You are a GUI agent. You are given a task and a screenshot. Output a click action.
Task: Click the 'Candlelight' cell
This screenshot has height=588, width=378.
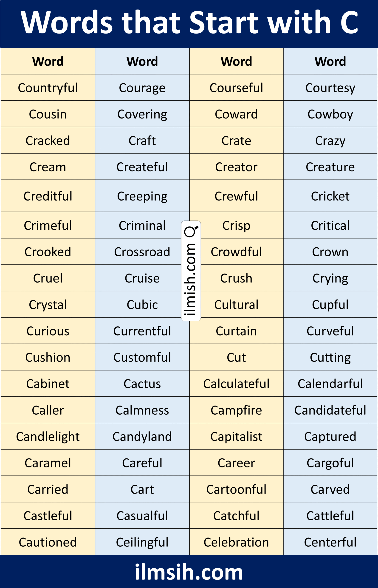[x=48, y=436]
